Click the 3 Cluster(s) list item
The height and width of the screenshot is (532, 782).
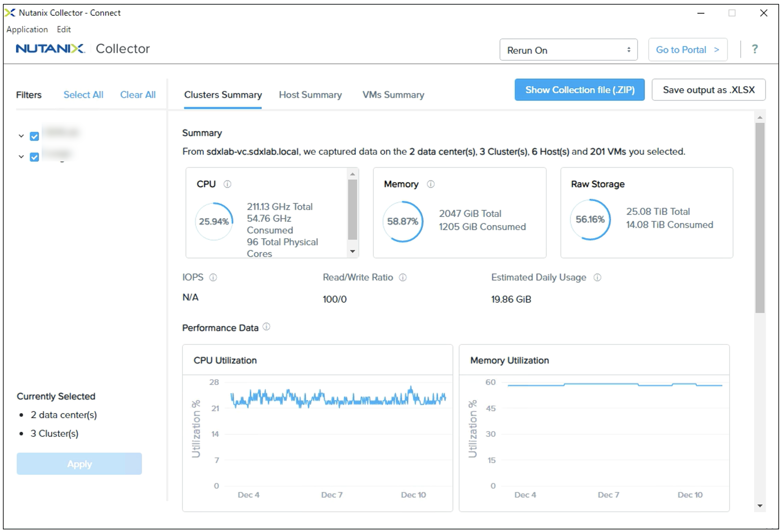pos(54,433)
